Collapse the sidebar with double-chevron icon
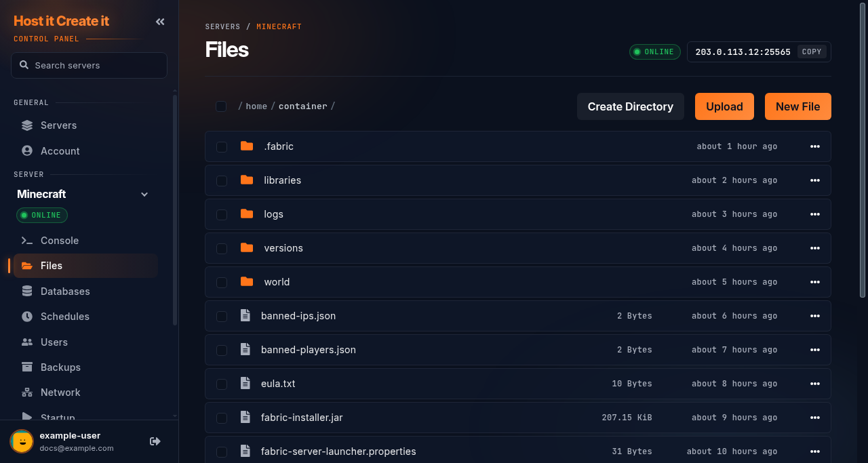This screenshot has height=463, width=868. click(x=160, y=22)
